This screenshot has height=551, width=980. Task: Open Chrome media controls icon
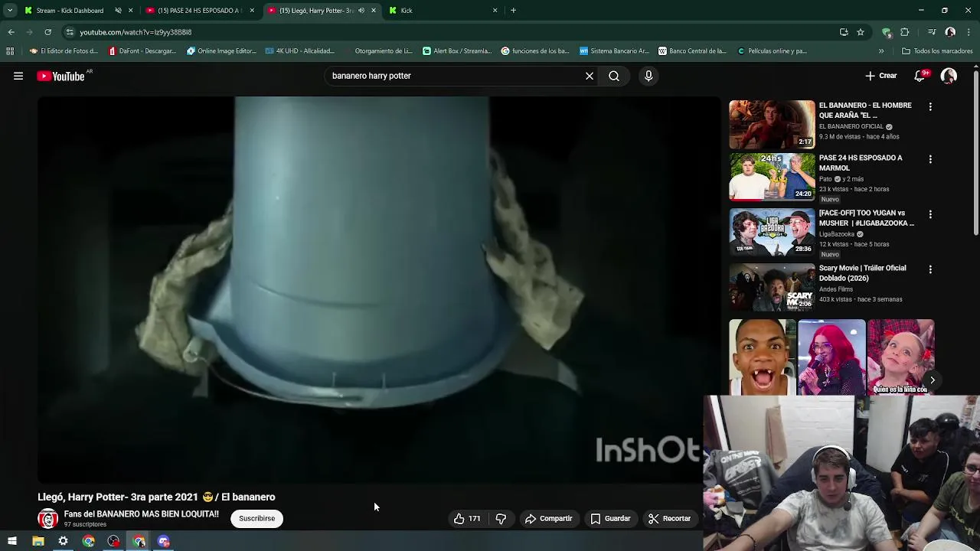932,32
